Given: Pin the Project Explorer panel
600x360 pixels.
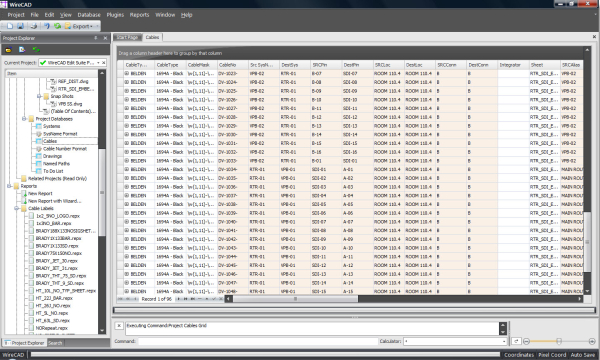Looking at the screenshot, I should click(96, 38).
